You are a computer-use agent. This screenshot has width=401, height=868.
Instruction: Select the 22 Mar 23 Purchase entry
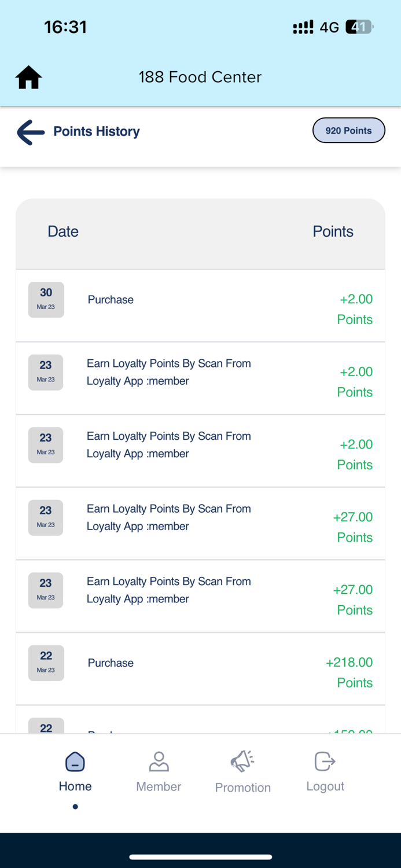pyautogui.click(x=111, y=663)
